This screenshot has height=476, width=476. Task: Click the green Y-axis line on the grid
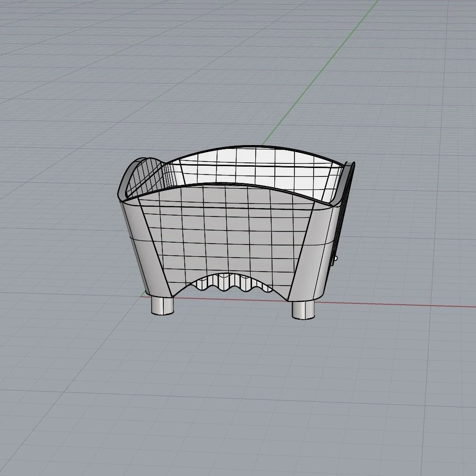click(x=320, y=73)
